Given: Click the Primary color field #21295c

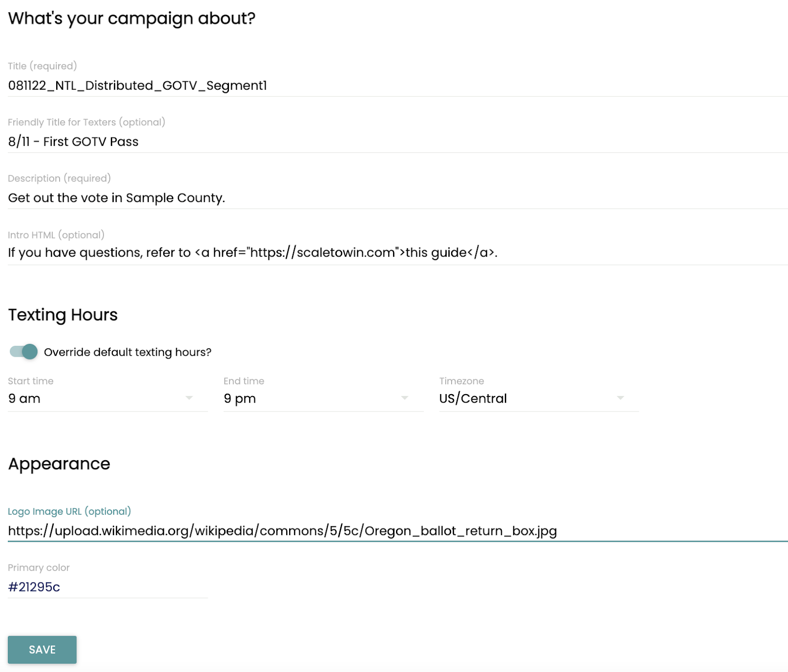Looking at the screenshot, I should pos(108,587).
